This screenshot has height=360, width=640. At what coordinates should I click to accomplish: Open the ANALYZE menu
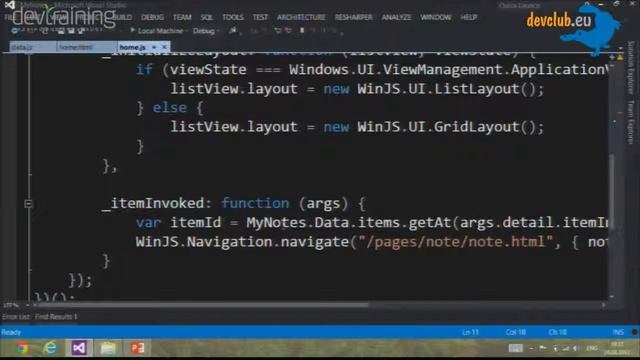click(396, 17)
